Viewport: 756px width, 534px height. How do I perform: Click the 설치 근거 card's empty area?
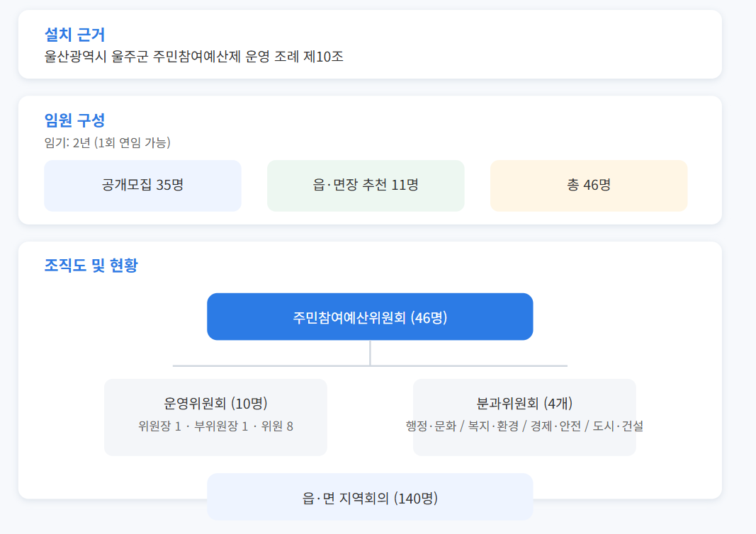[x=531, y=45]
